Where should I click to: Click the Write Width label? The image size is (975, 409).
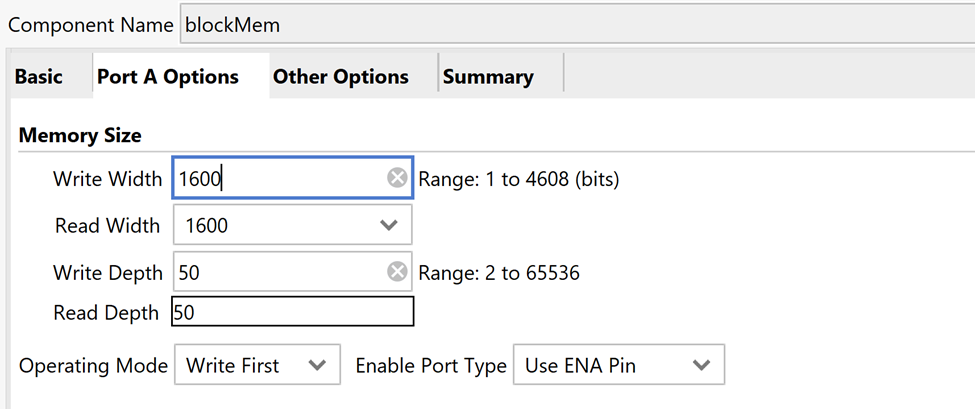(107, 180)
